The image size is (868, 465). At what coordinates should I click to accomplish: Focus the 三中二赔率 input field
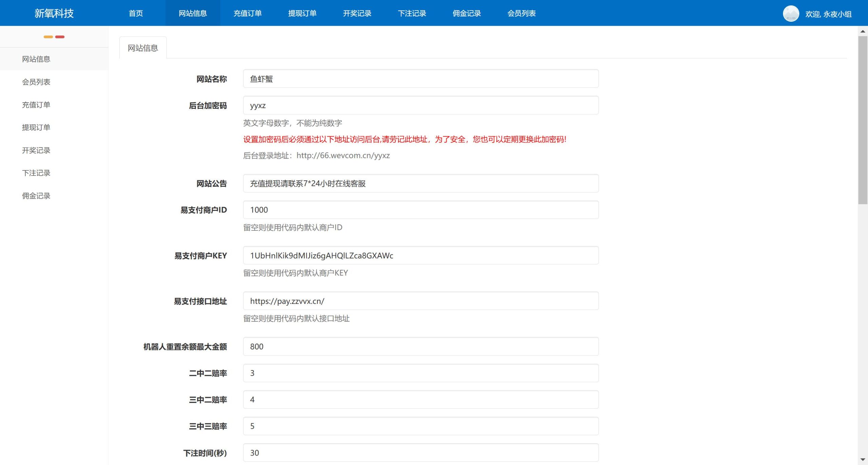[x=421, y=400]
